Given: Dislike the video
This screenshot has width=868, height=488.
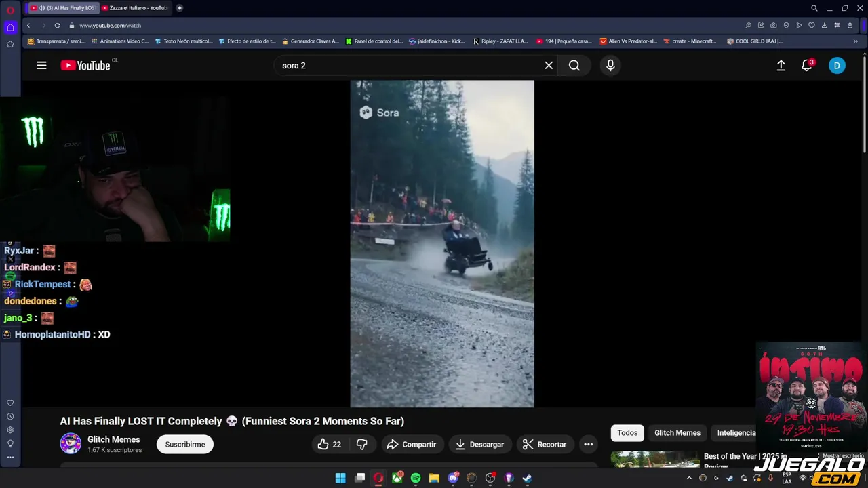Looking at the screenshot, I should (x=362, y=444).
